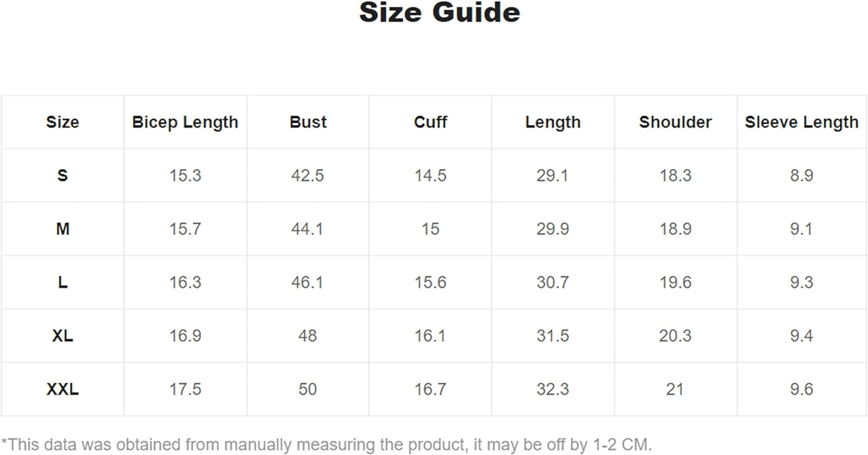Select the Cuff column header
Image resolution: width=868 pixels, height=455 pixels.
click(x=431, y=122)
